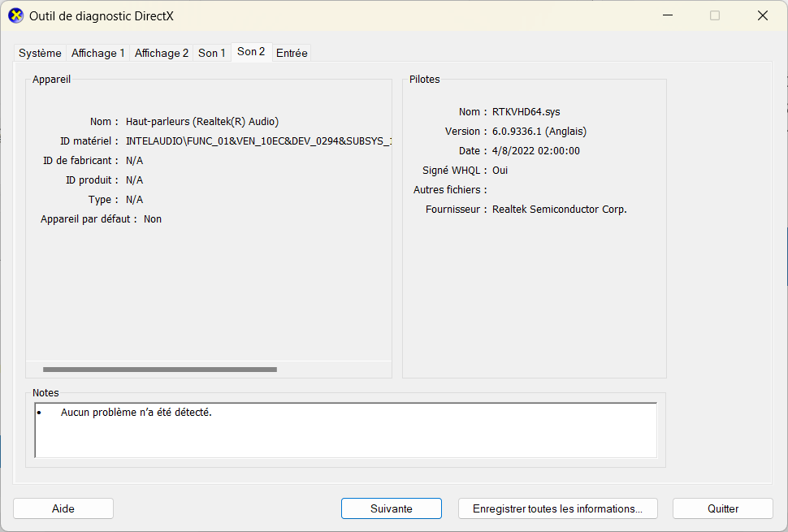Click the ID produit N/A value

pos(134,180)
